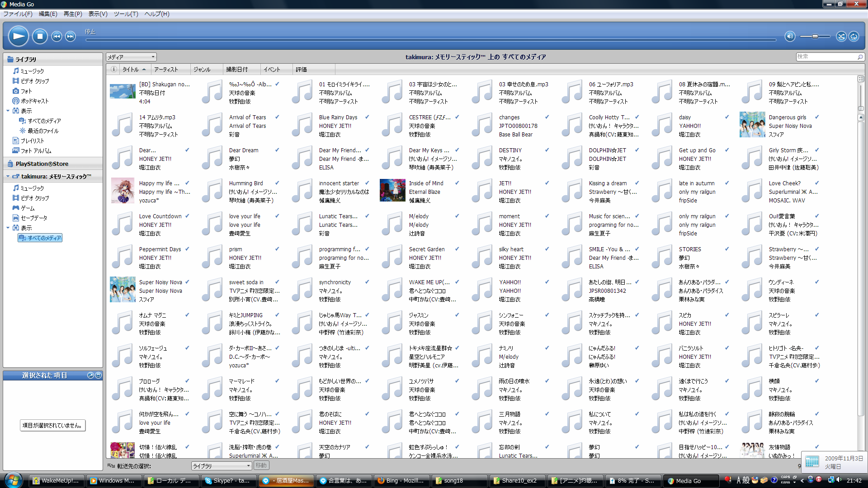The image size is (868, 488).
Task: Collapse the 選択された項目 panel
Action: (98, 375)
